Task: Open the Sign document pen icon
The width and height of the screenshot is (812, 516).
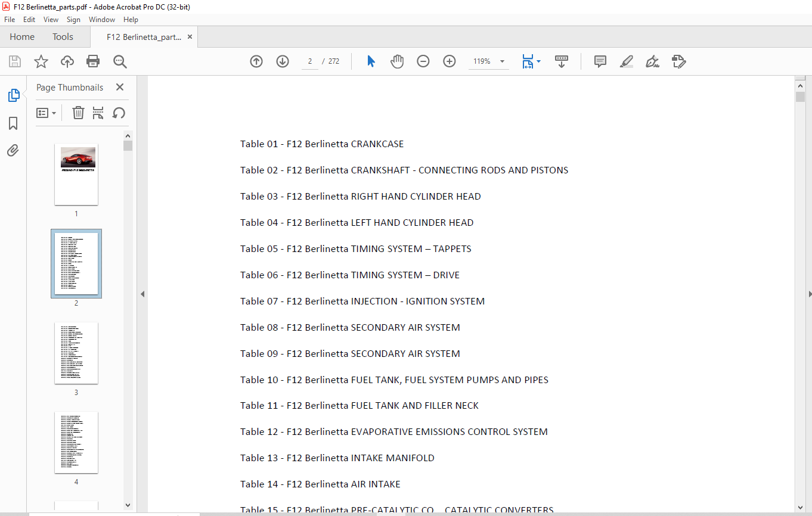Action: tap(652, 61)
